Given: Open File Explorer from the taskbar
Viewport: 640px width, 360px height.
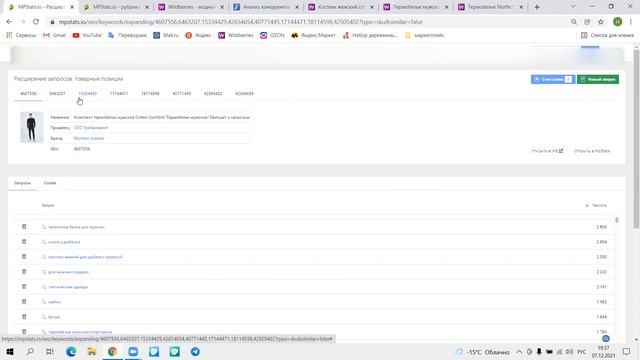Looking at the screenshot, I should click(x=91, y=351).
